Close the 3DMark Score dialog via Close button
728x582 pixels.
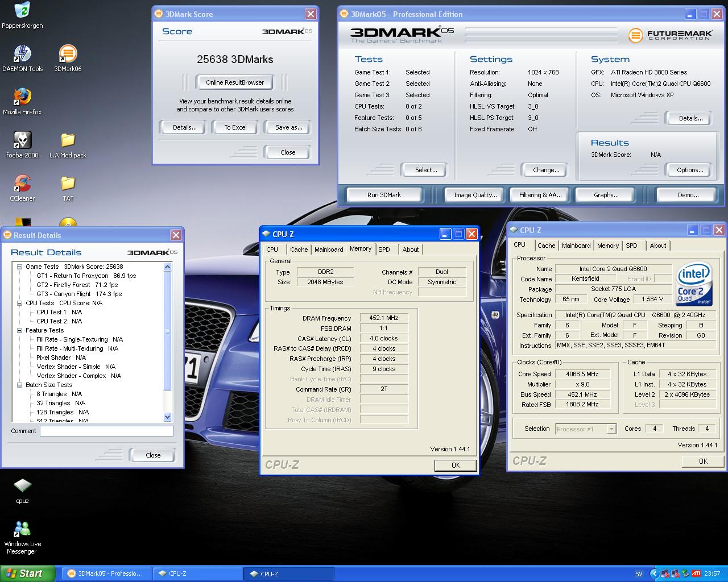pyautogui.click(x=288, y=152)
